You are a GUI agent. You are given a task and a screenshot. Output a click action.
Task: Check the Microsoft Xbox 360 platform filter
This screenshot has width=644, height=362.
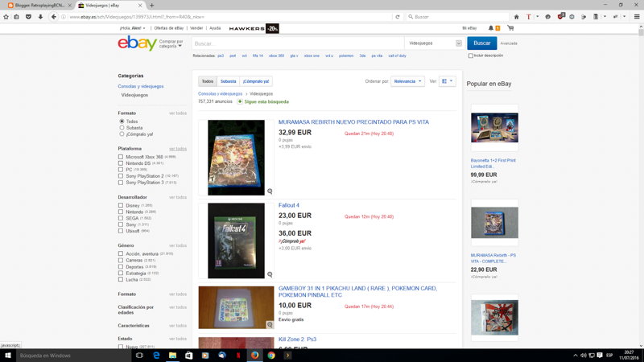click(121, 157)
